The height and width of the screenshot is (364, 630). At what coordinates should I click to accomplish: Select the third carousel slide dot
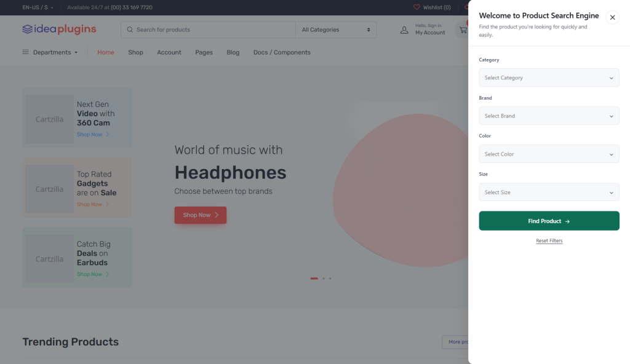pos(330,279)
